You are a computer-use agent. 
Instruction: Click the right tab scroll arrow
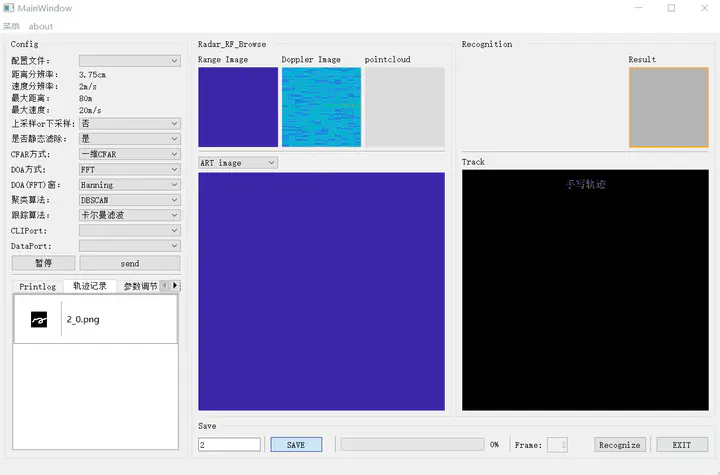[x=175, y=286]
